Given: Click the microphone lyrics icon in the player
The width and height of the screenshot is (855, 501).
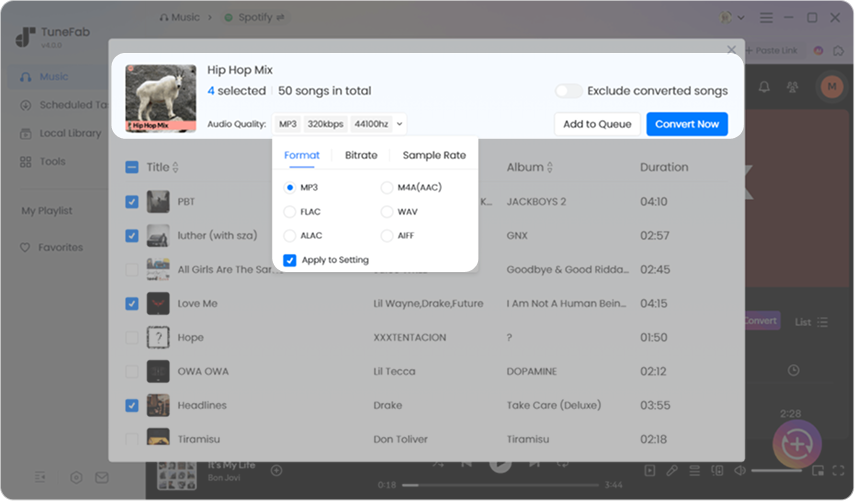Looking at the screenshot, I should point(672,470).
